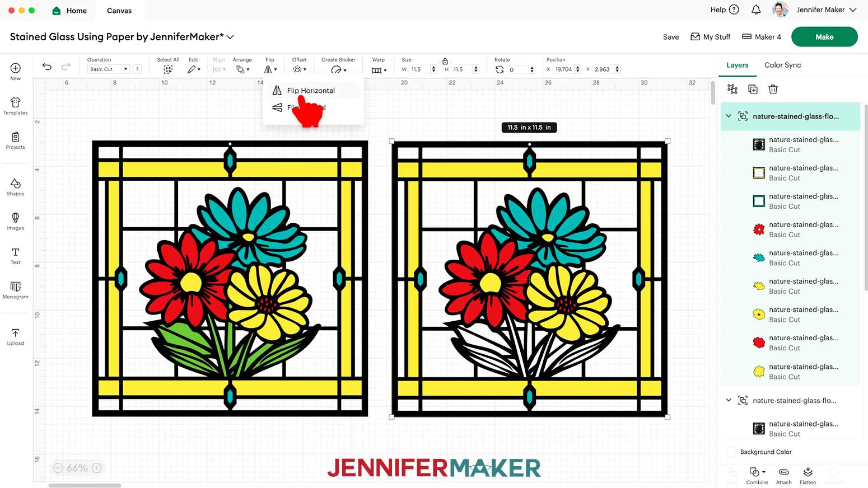The width and height of the screenshot is (868, 488).
Task: Switch to the Canvas tab
Action: (119, 11)
